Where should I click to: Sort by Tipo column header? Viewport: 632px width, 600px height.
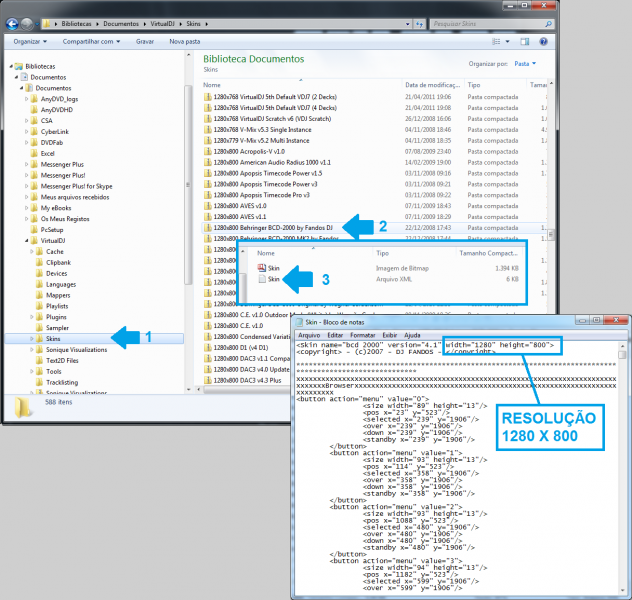(495, 85)
